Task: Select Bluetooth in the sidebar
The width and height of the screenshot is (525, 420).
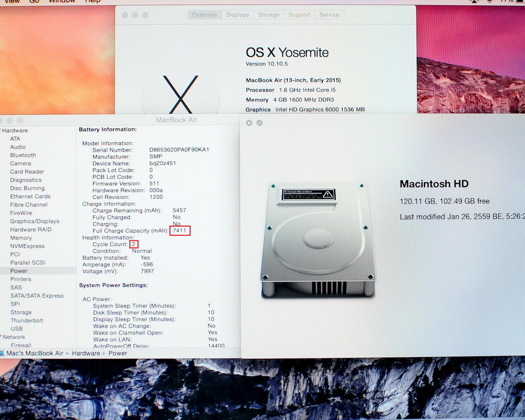Action: tap(23, 155)
